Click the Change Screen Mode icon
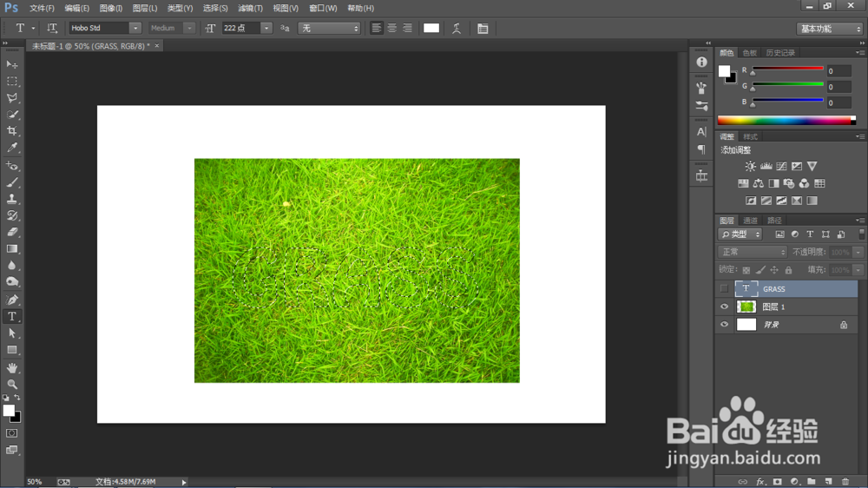 click(x=11, y=450)
